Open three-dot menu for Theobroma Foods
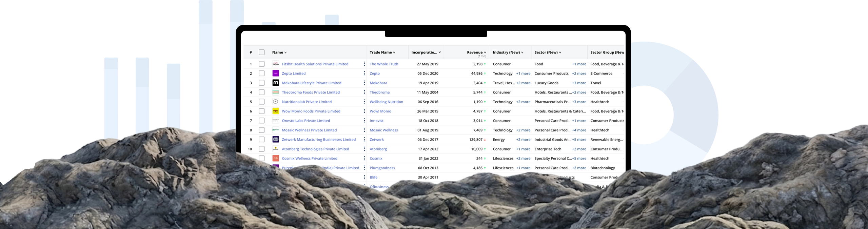This screenshot has width=868, height=229. click(x=364, y=92)
